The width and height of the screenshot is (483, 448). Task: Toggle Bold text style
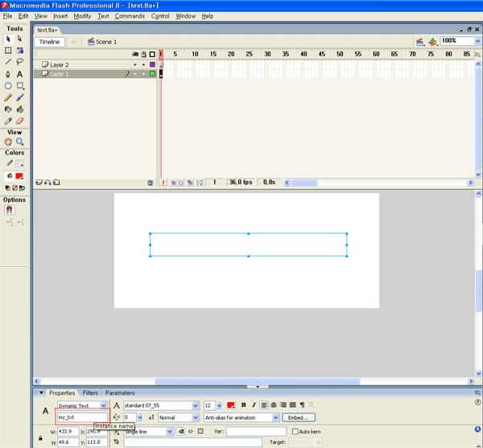pos(244,405)
